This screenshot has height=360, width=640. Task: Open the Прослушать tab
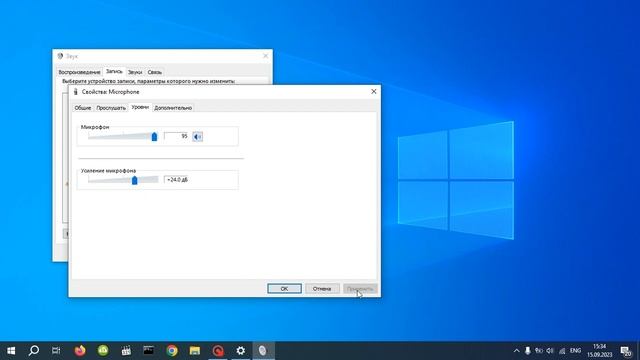tap(111, 108)
